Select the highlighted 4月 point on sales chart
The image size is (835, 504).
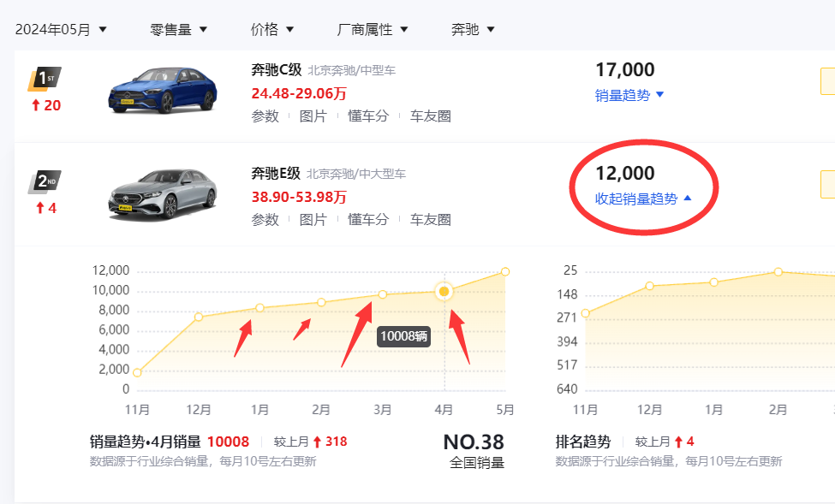444,291
